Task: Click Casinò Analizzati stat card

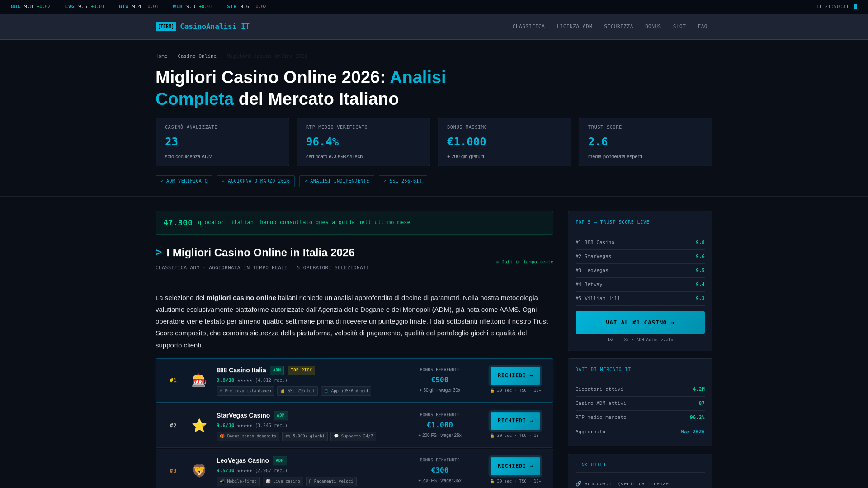Action: (x=222, y=142)
